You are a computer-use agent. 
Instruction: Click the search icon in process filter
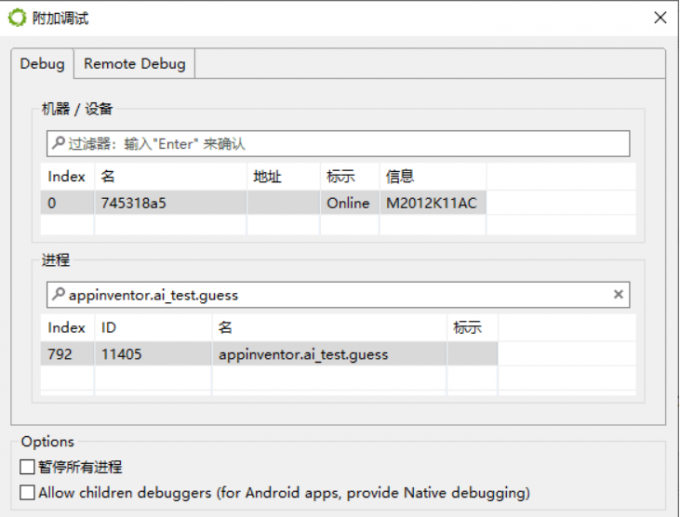(59, 295)
